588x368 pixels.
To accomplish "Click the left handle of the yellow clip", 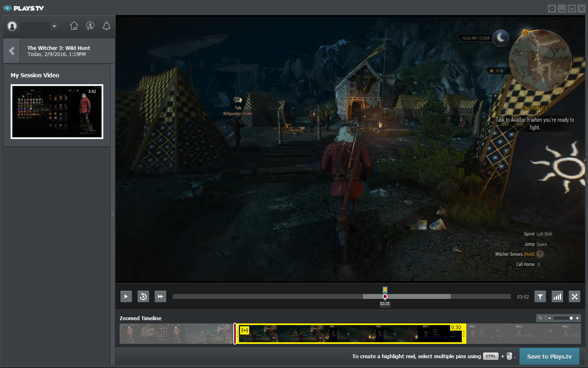I will [x=238, y=334].
